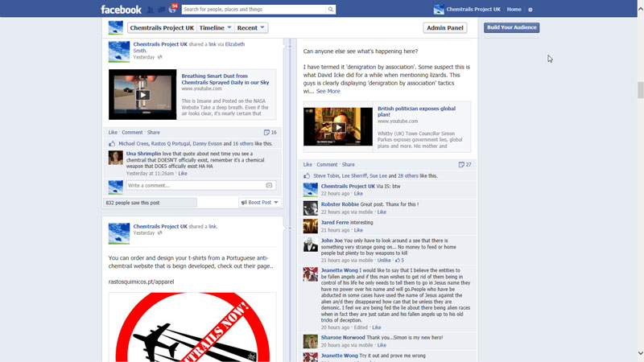Click the Build Your Audience button

(x=511, y=27)
